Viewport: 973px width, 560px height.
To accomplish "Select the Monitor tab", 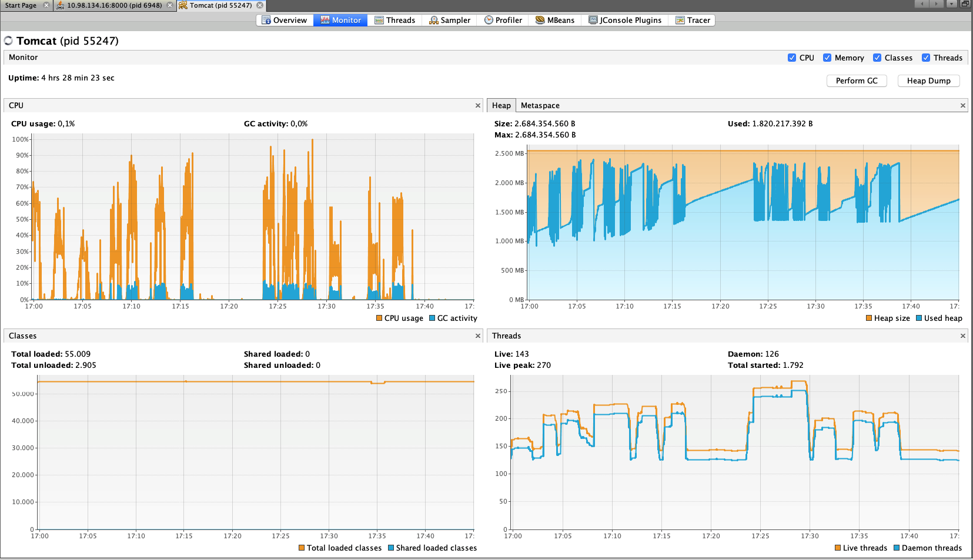I will coord(341,20).
